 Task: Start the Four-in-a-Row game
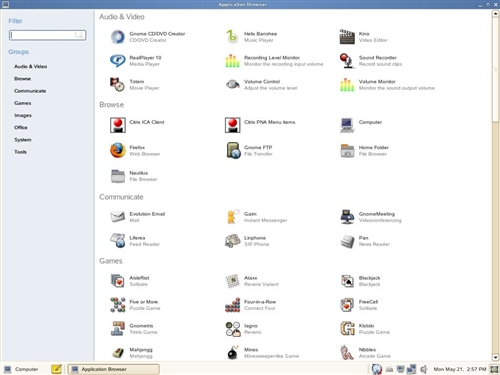point(232,305)
